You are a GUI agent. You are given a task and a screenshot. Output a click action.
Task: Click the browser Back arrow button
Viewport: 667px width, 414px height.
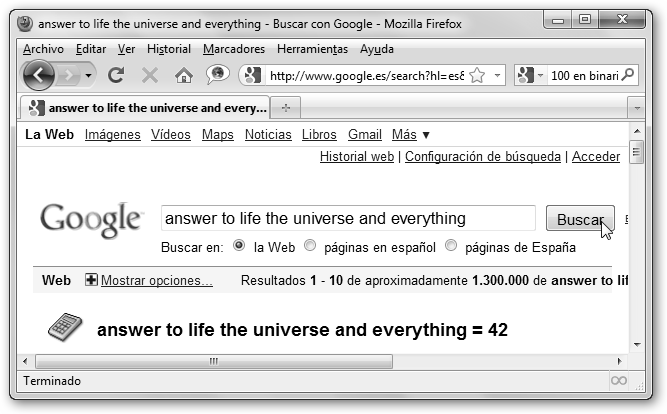click(38, 75)
